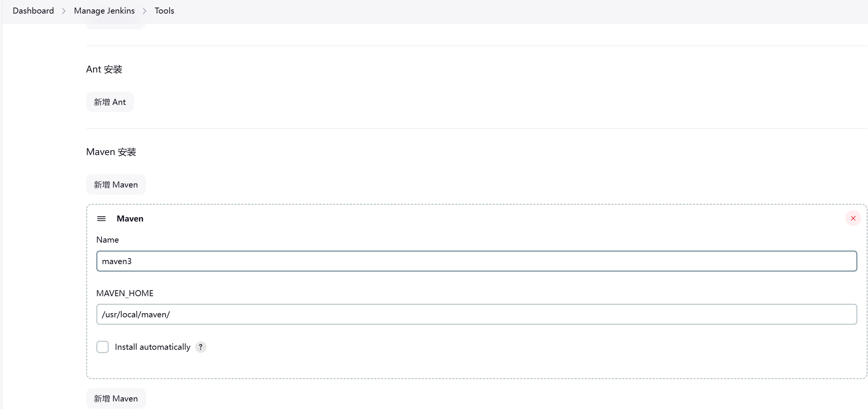
Task: Click 新增 Maven button below the Maven panel
Action: [116, 399]
